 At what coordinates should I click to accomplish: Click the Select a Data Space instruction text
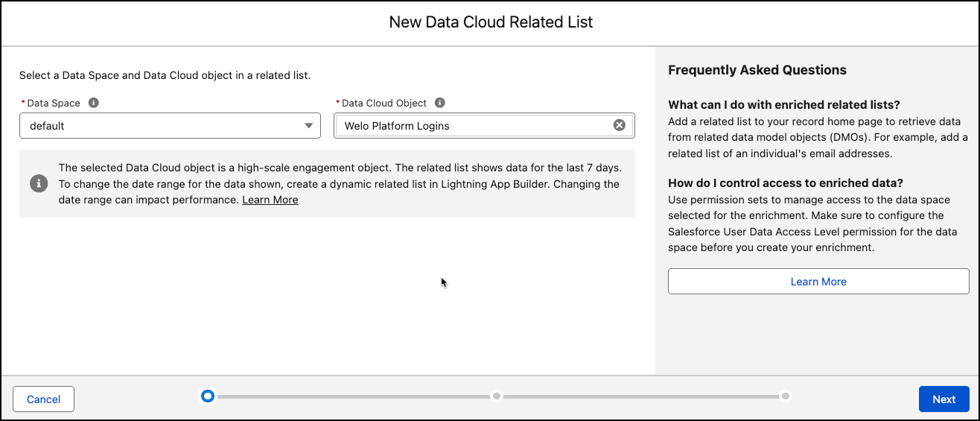coord(165,75)
